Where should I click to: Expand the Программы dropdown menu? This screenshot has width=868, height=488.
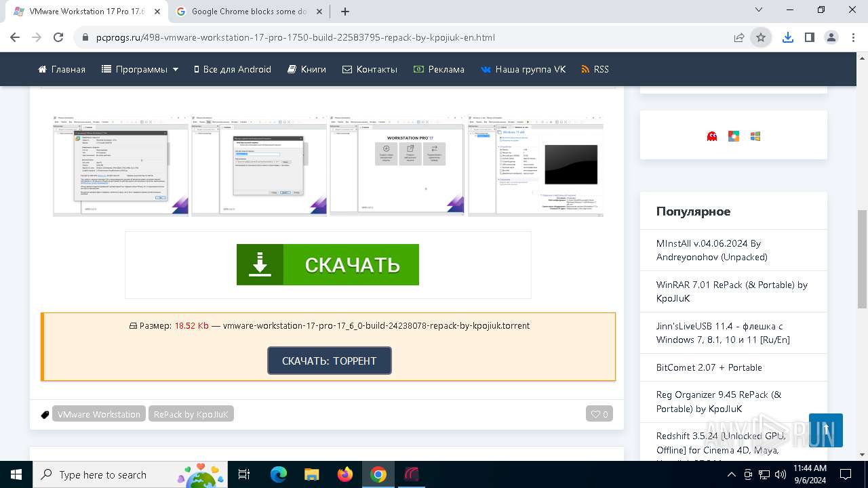click(140, 69)
